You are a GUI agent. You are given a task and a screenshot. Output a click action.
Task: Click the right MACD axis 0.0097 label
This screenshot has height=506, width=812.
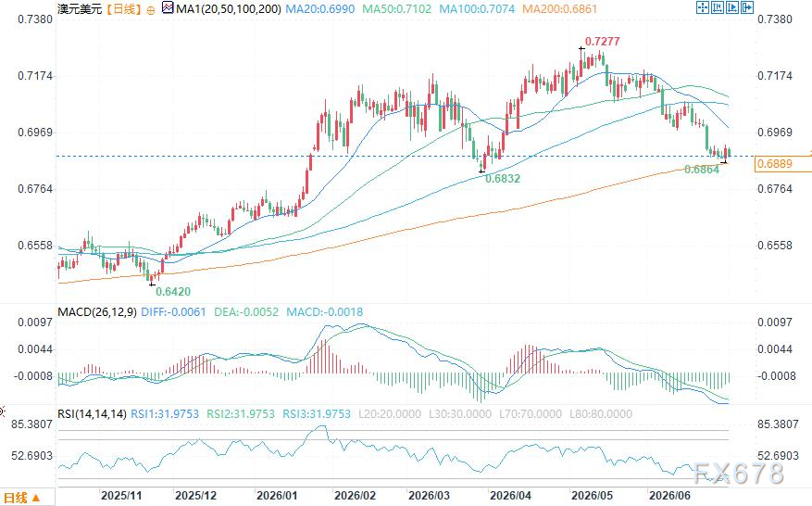[775, 323]
